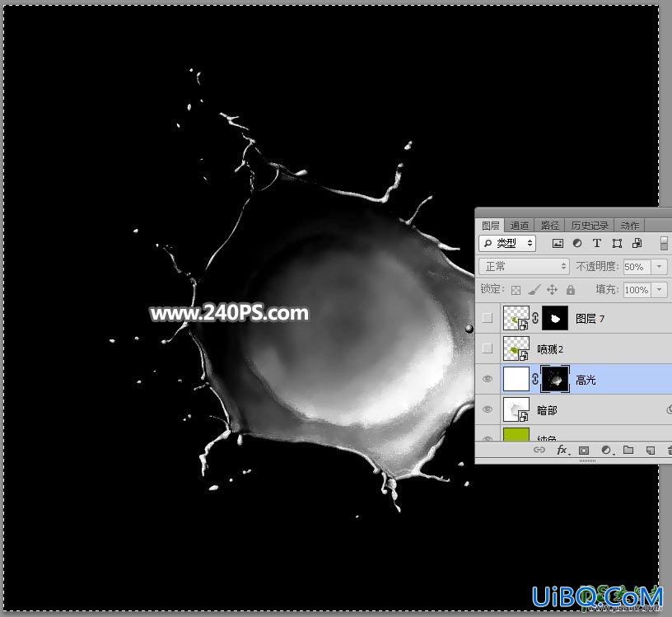Image resolution: width=672 pixels, height=617 pixels.
Task: Lock position move icon
Action: click(553, 290)
